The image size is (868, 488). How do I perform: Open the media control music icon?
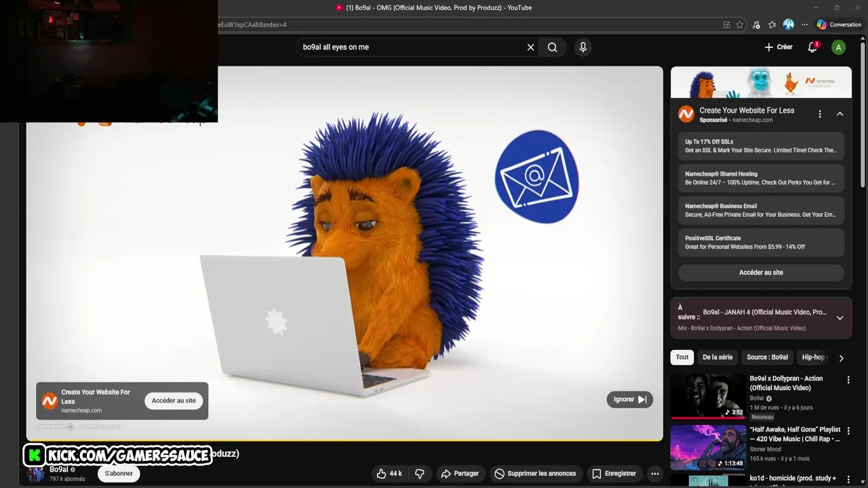click(756, 25)
